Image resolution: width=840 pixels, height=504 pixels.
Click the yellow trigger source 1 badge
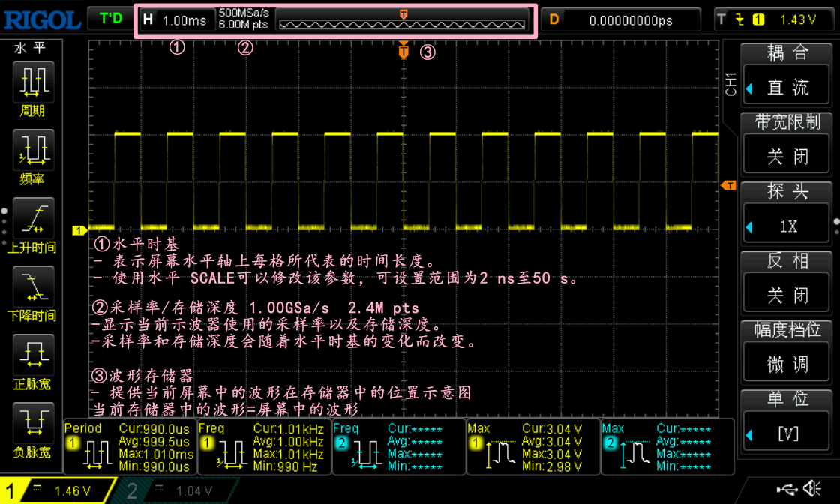(758, 19)
